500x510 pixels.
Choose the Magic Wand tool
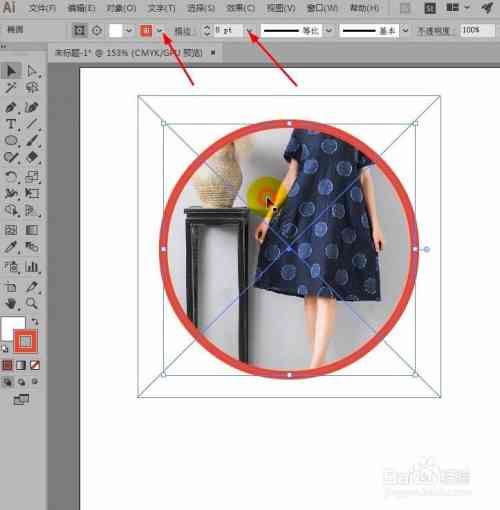11,87
